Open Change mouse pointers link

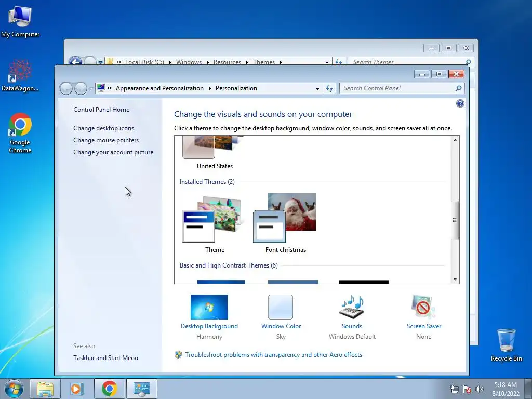click(106, 140)
